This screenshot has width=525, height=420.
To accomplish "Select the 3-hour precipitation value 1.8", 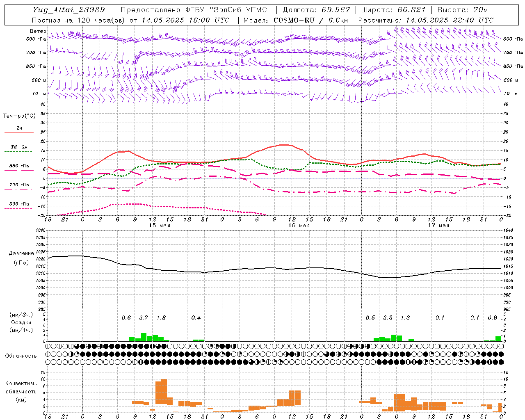I will point(161,318).
